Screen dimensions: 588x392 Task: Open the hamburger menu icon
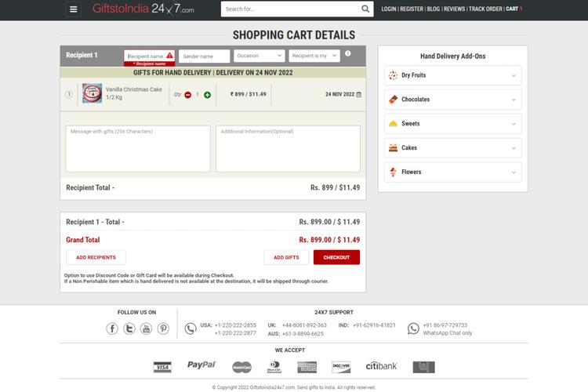74,9
